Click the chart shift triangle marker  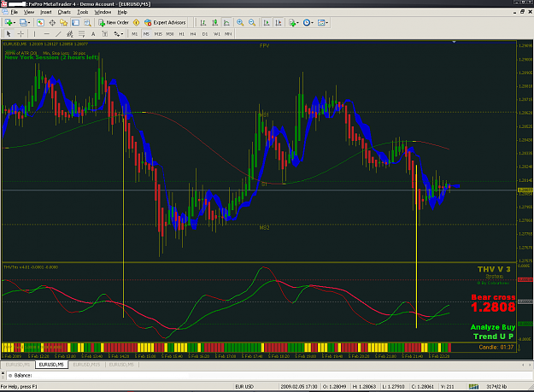(454, 42)
